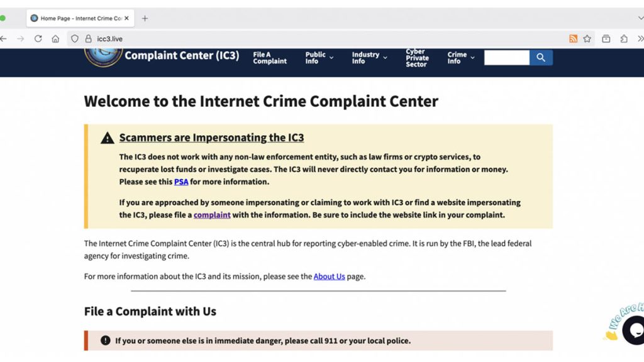Viewport: 644px width, 362px height.
Task: Click the site search input field
Action: (x=506, y=58)
